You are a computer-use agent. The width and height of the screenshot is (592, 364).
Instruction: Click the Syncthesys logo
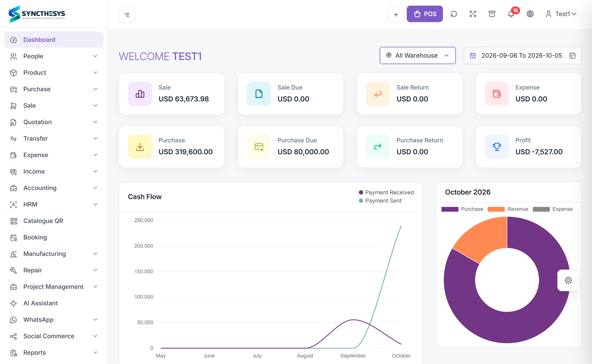point(37,14)
